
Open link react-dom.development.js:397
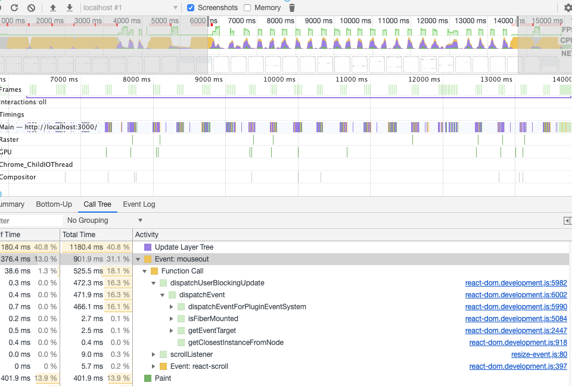click(518, 366)
